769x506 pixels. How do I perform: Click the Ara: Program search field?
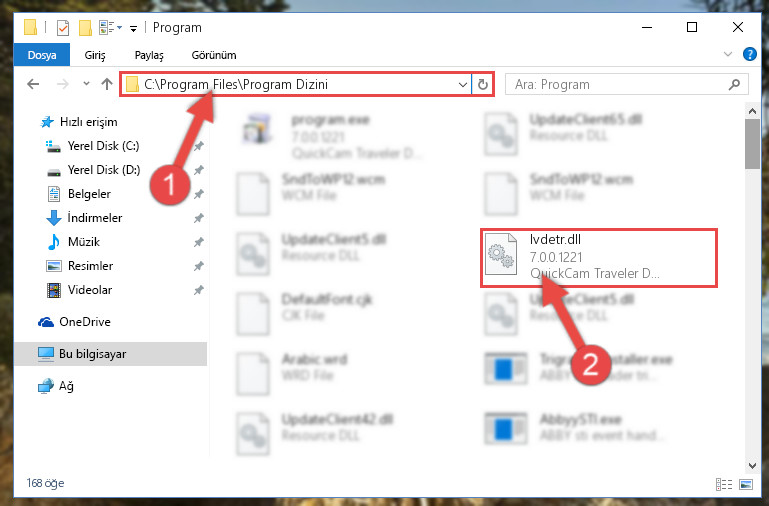point(618,84)
